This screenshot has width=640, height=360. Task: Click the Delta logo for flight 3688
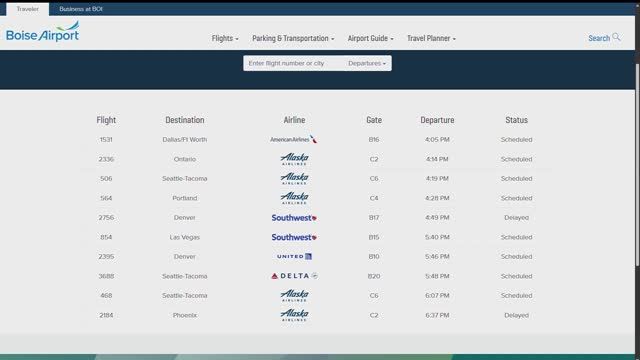point(294,276)
